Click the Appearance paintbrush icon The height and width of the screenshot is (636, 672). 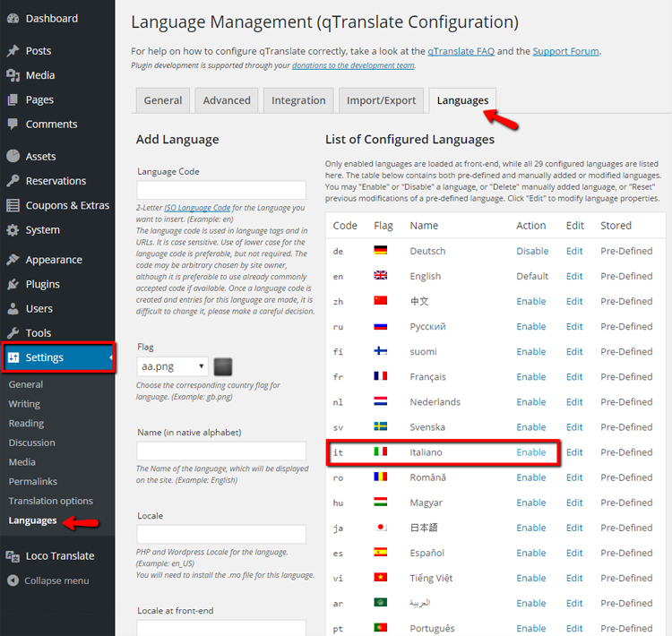click(13, 260)
